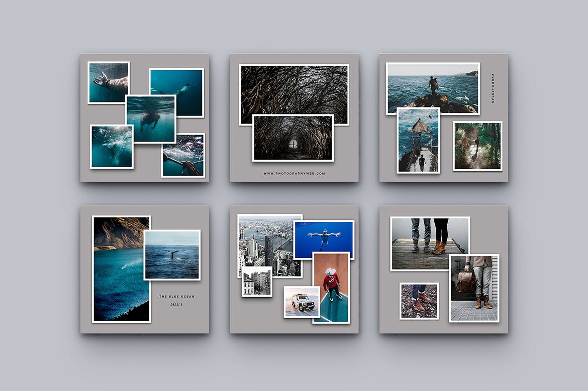The image size is (588, 391).
Task: Open the tree tunnel photo with figure
Action: [x=293, y=138]
